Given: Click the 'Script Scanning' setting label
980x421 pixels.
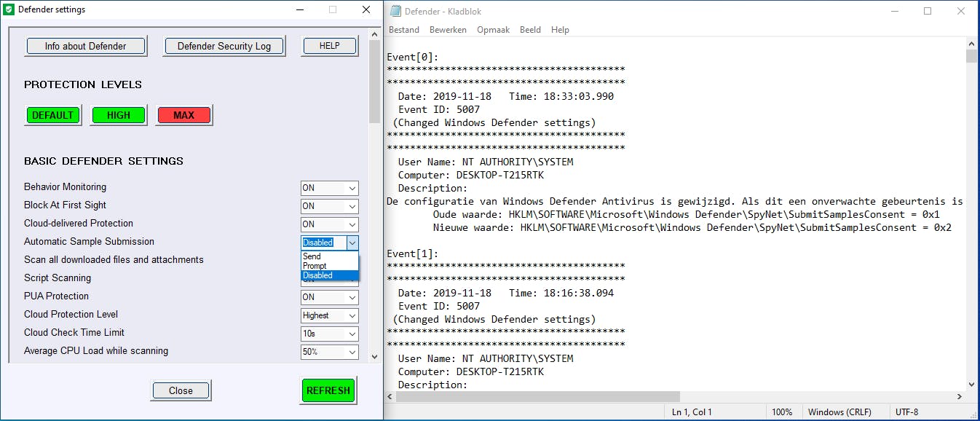Looking at the screenshot, I should (58, 278).
